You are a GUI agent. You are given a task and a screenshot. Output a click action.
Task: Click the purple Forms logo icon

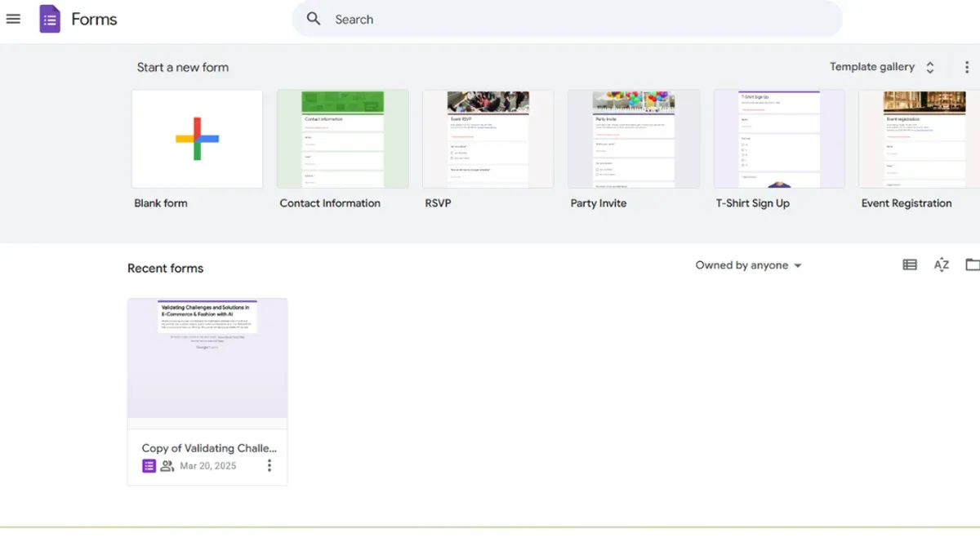(50, 19)
